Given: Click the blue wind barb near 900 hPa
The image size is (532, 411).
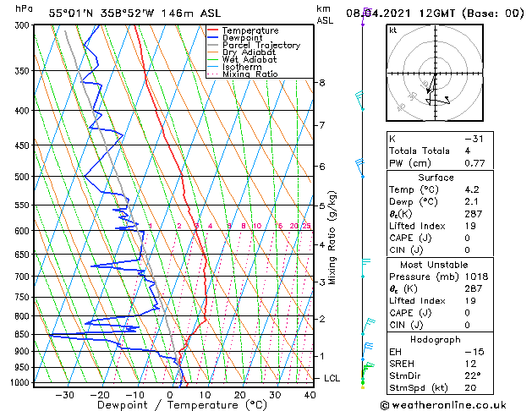Looking at the screenshot, I should pyautogui.click(x=367, y=351).
